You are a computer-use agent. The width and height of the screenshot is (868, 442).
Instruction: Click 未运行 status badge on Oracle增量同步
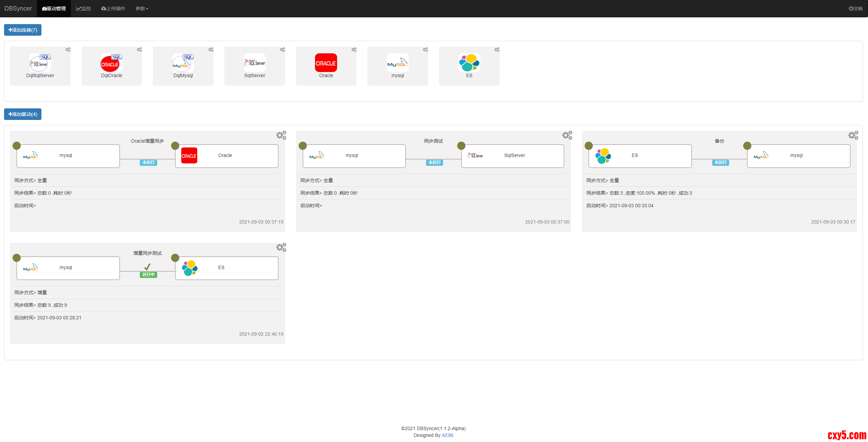click(x=148, y=162)
